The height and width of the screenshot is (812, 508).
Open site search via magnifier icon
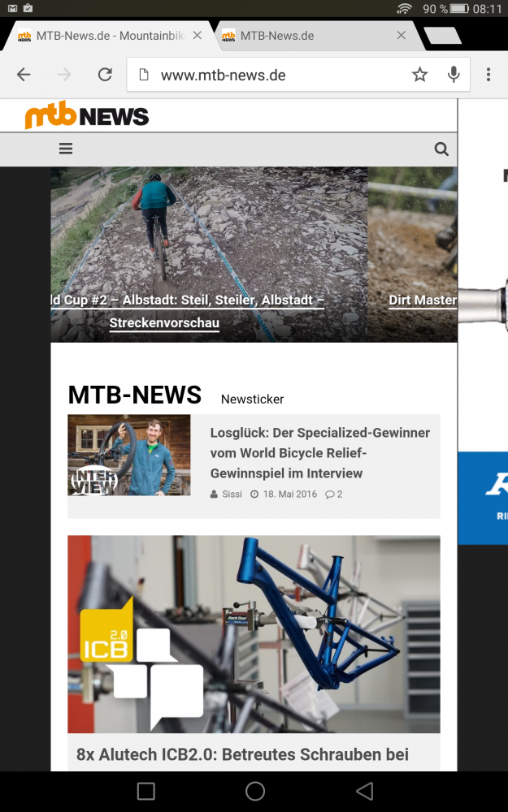pos(441,149)
